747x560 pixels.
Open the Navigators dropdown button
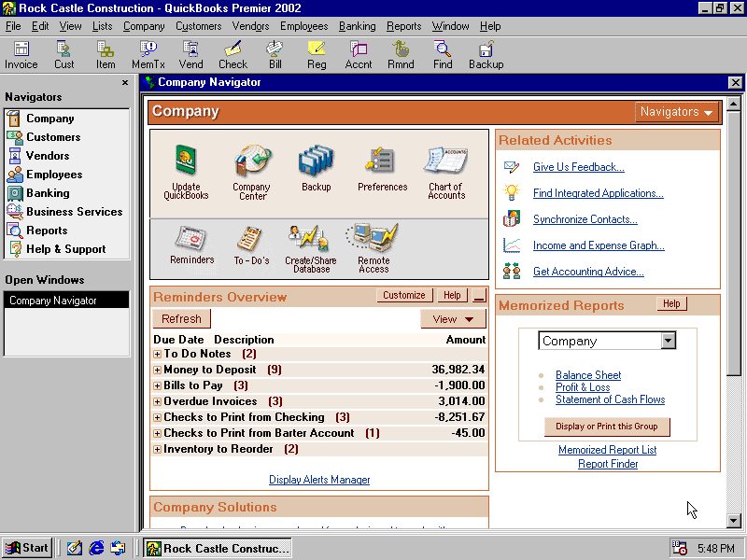pyautogui.click(x=676, y=112)
